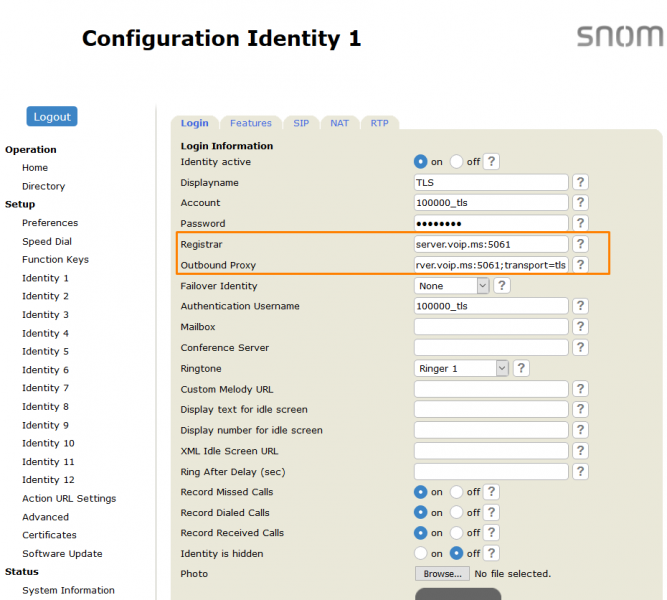Open help icon for Mailbox
The height and width of the screenshot is (600, 667).
point(580,327)
